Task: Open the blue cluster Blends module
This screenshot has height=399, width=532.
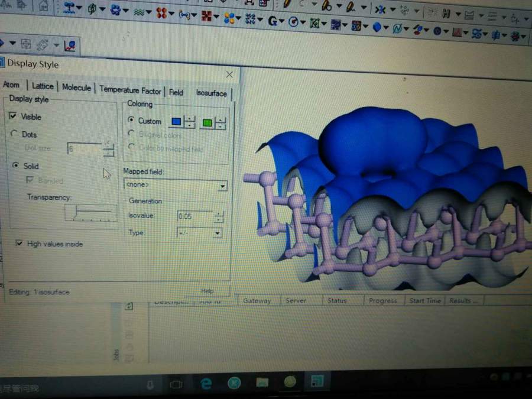Action: coord(115,10)
